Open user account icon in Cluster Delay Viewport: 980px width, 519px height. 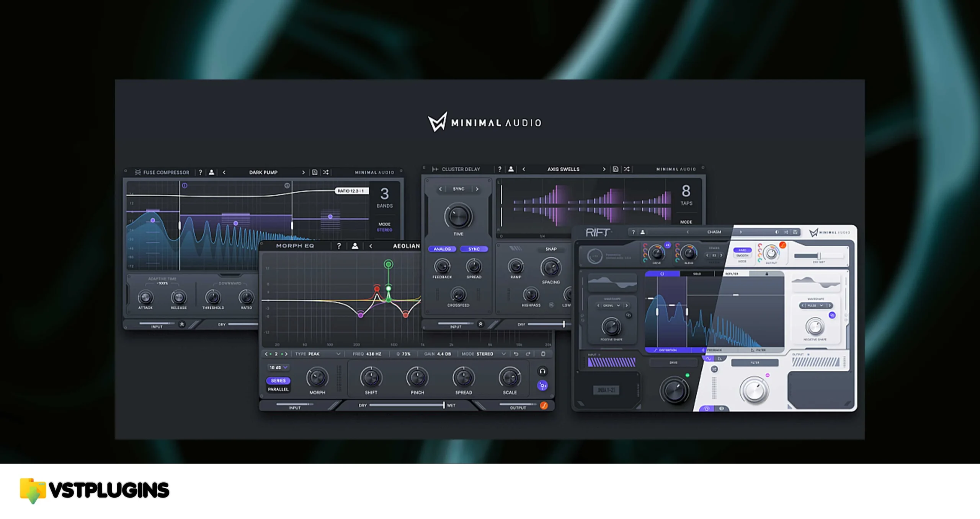[x=511, y=169]
